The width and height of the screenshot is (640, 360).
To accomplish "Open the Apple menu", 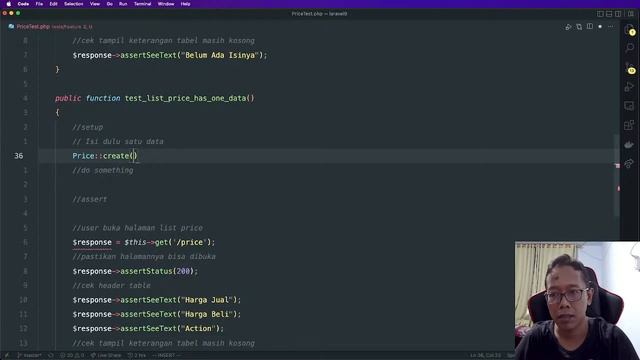I will (9, 4).
